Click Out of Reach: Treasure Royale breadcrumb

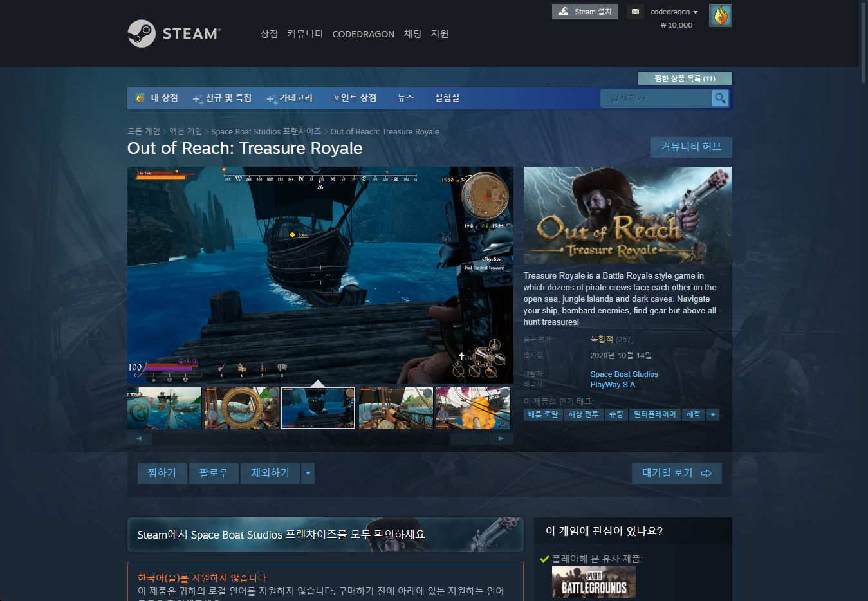385,131
